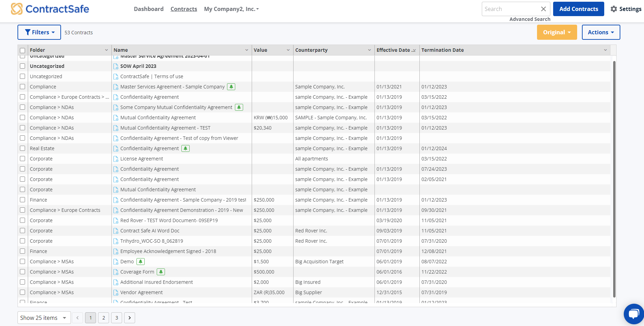644x326 pixels.
Task: Check the SOW April 2023 row checkbox
Action: (23, 66)
